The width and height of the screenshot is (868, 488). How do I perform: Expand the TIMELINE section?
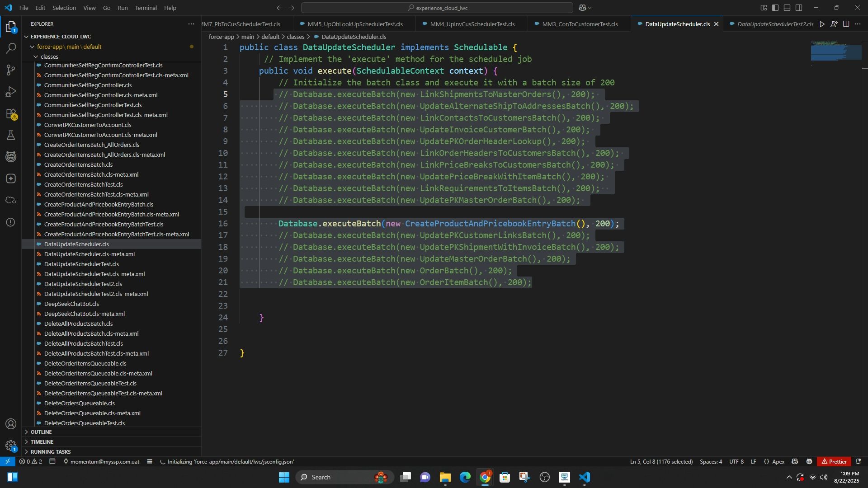coord(42,442)
